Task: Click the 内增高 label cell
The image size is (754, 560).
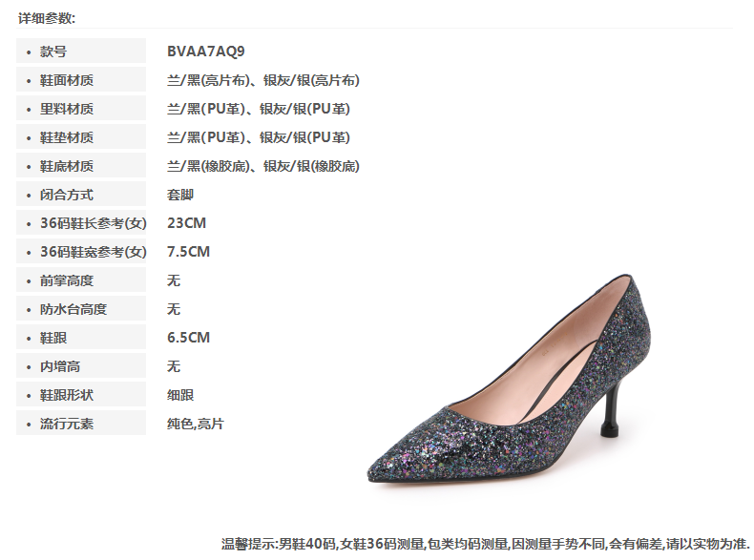Action: coord(81,366)
